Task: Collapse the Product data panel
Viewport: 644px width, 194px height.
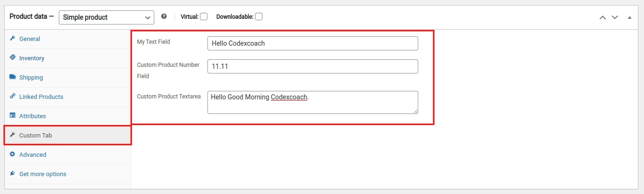Action: point(629,17)
